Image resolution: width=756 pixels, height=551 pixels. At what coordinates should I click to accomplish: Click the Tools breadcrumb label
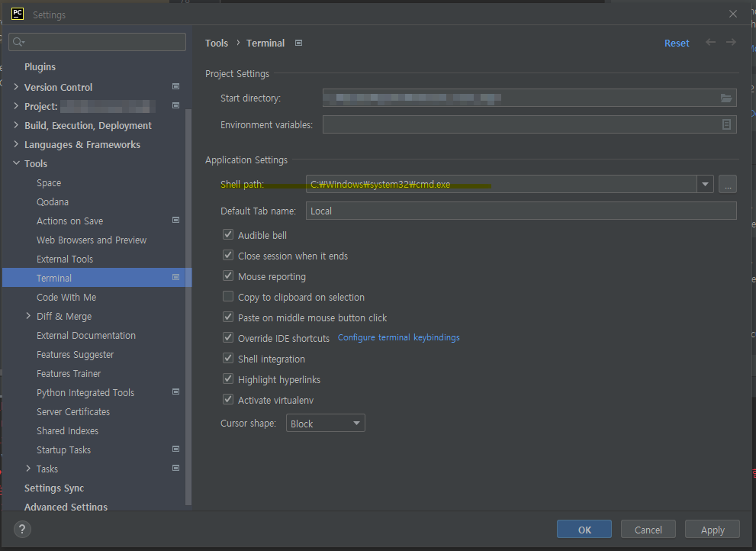click(x=217, y=43)
